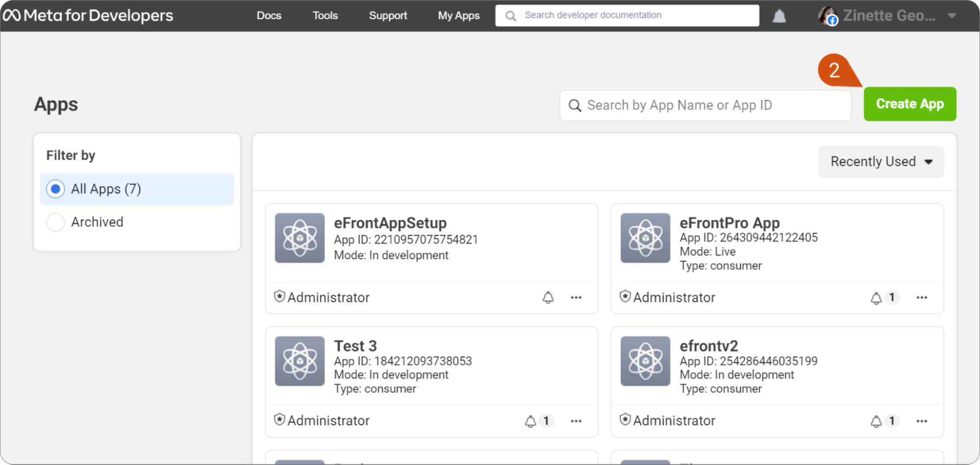Open eFrontAppSetup app icon

coord(300,238)
